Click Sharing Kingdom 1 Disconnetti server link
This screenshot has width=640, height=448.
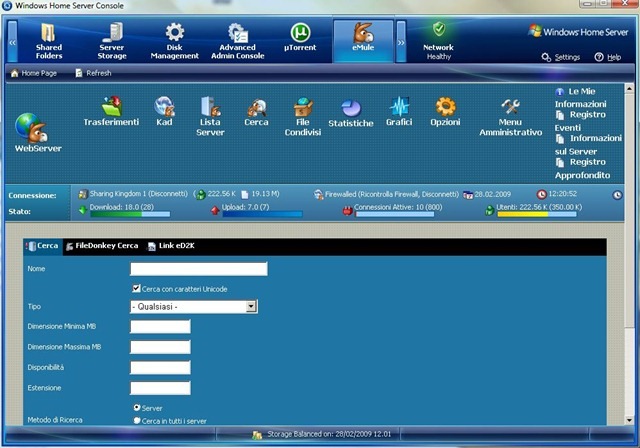point(138,194)
